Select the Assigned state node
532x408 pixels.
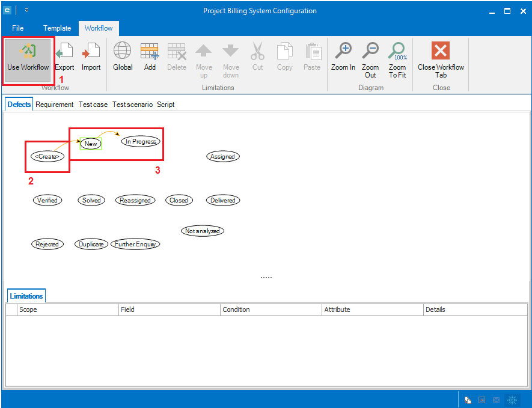(222, 156)
